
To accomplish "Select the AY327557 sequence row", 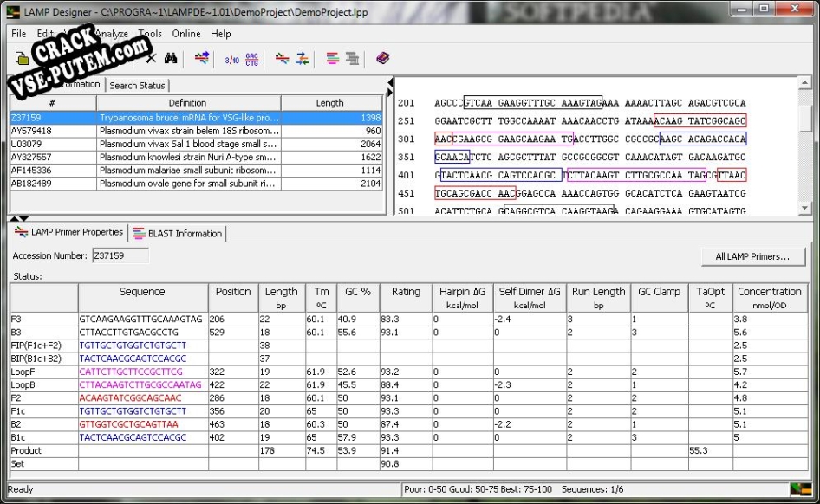I will (x=197, y=157).
